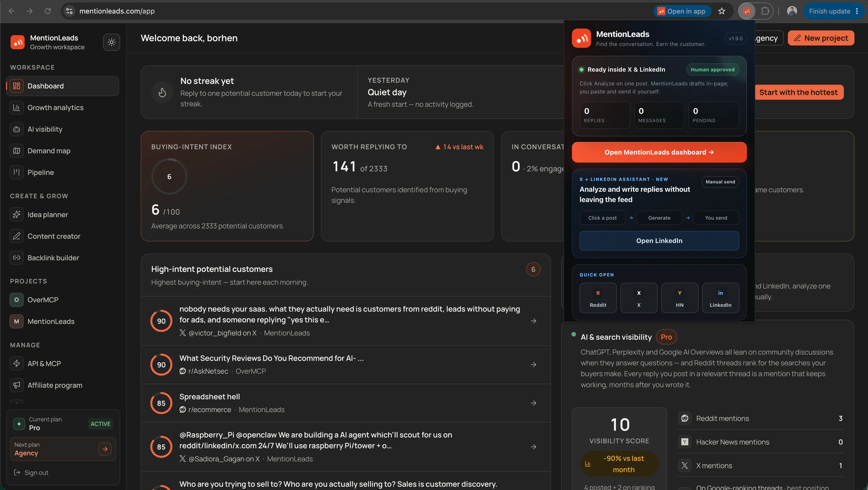
Task: Open Reddit mentions row
Action: 760,418
